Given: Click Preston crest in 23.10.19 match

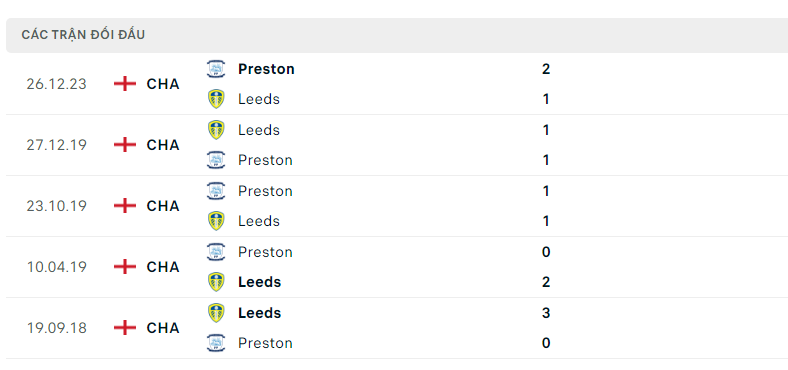Looking at the screenshot, I should (x=216, y=191).
